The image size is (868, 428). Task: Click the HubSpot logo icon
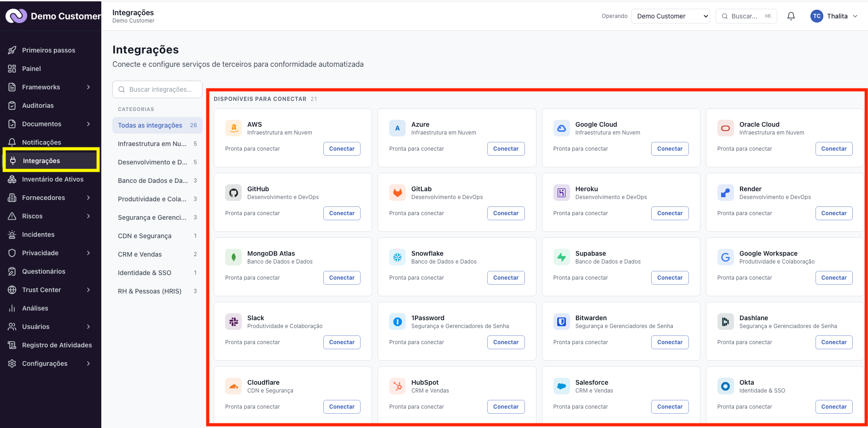(x=397, y=386)
